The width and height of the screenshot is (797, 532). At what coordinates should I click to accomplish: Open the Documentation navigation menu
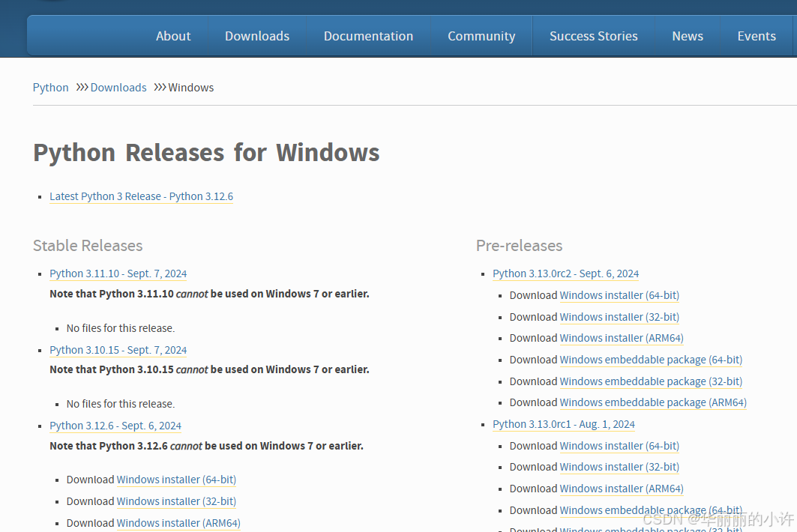(369, 36)
